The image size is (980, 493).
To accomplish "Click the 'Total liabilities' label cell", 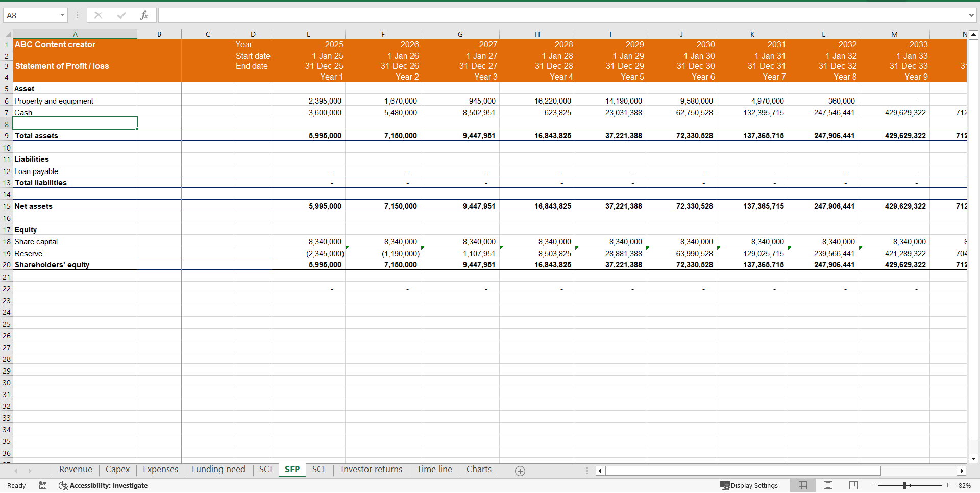I will (75, 183).
